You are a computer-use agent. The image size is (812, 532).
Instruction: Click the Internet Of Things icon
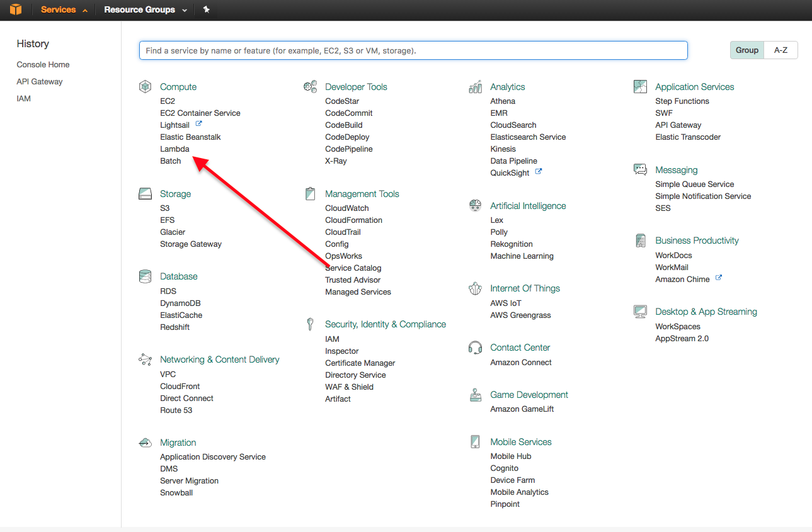(476, 288)
